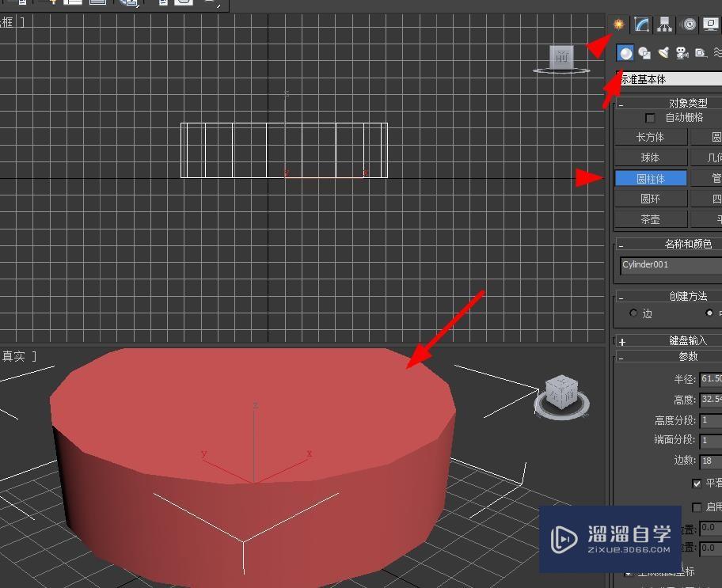Click the 真实 viewport shading label
The width and height of the screenshot is (722, 588).
point(13,356)
